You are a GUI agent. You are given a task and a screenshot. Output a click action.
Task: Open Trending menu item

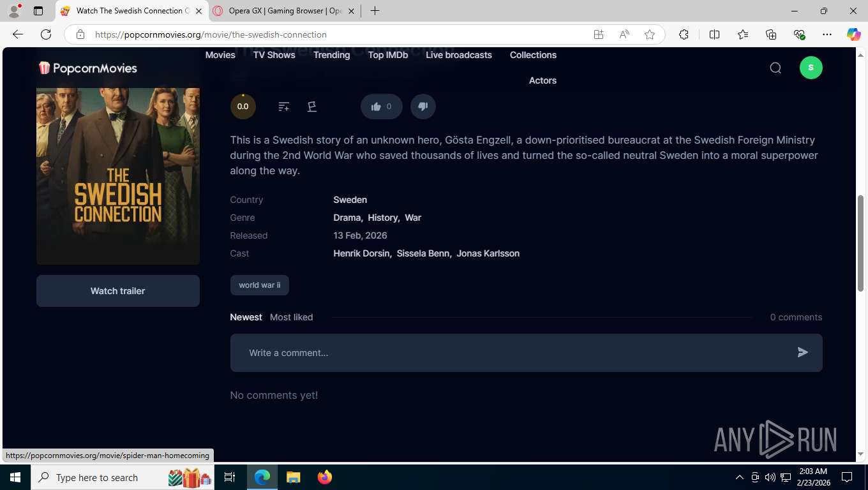click(332, 55)
